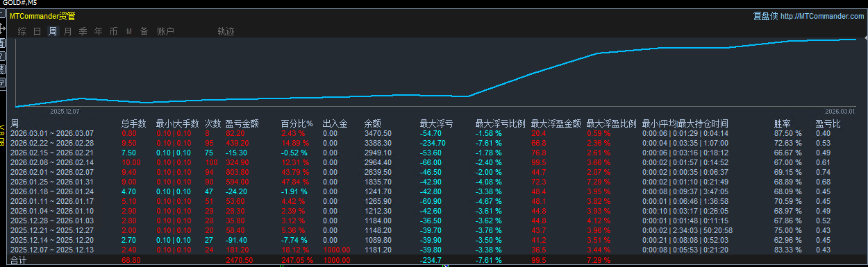
Task: Click the total percentage 247.05 %
Action: pyautogui.click(x=297, y=261)
